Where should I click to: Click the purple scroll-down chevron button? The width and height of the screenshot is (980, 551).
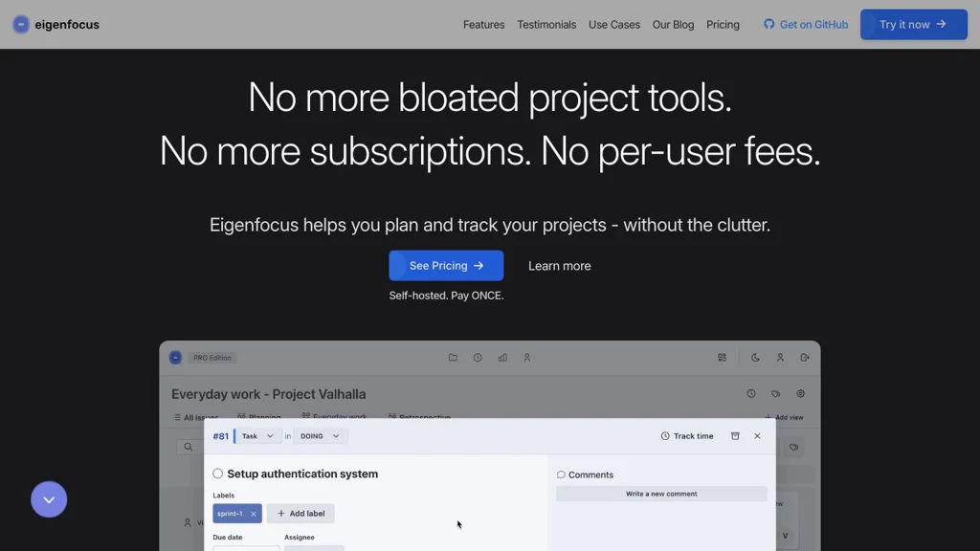49,499
